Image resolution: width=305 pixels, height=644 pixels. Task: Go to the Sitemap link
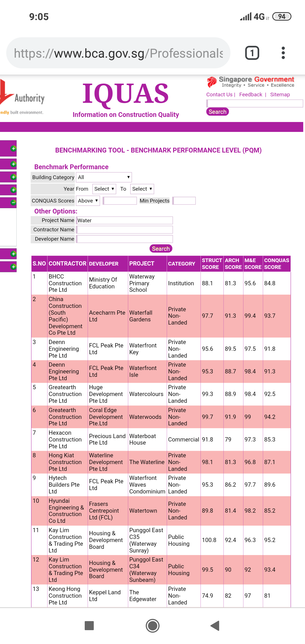[x=280, y=95]
